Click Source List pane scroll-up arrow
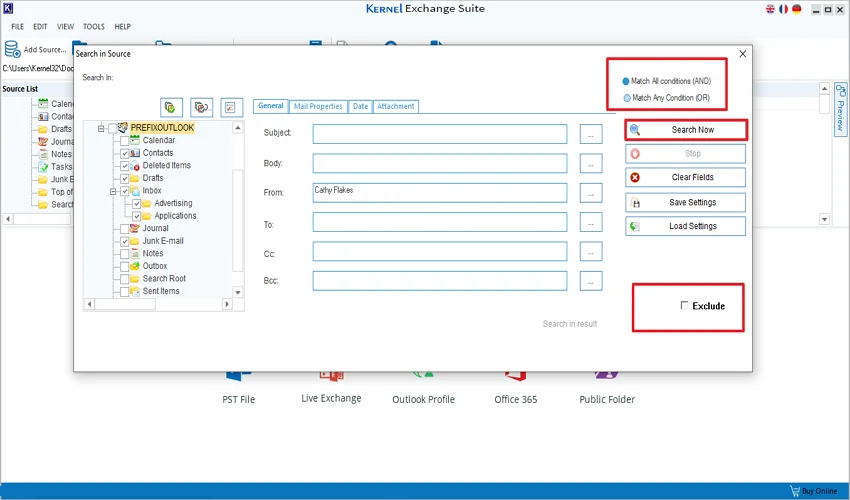850x500 pixels. (x=825, y=88)
